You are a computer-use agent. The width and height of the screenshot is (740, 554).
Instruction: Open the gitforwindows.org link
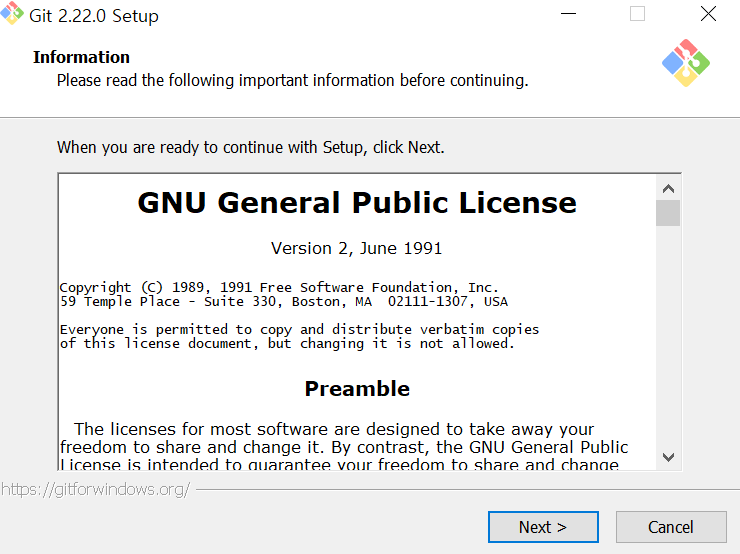pos(96,489)
